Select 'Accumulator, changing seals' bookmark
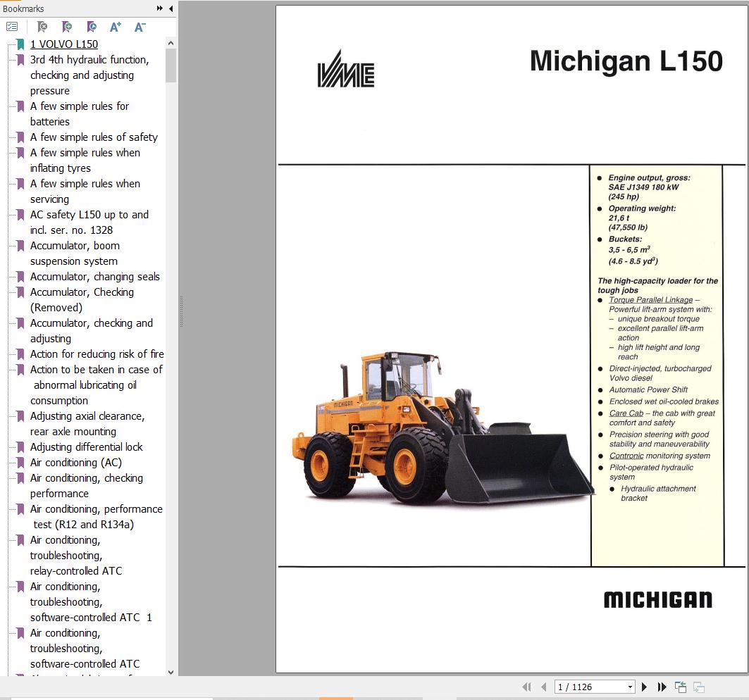This screenshot has width=749, height=700. coord(95,277)
